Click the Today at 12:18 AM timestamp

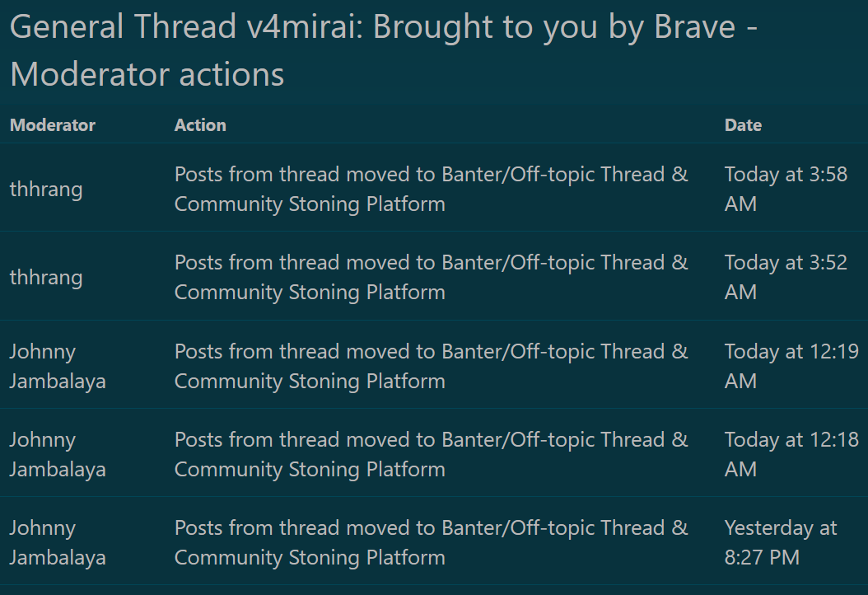pyautogui.click(x=791, y=454)
